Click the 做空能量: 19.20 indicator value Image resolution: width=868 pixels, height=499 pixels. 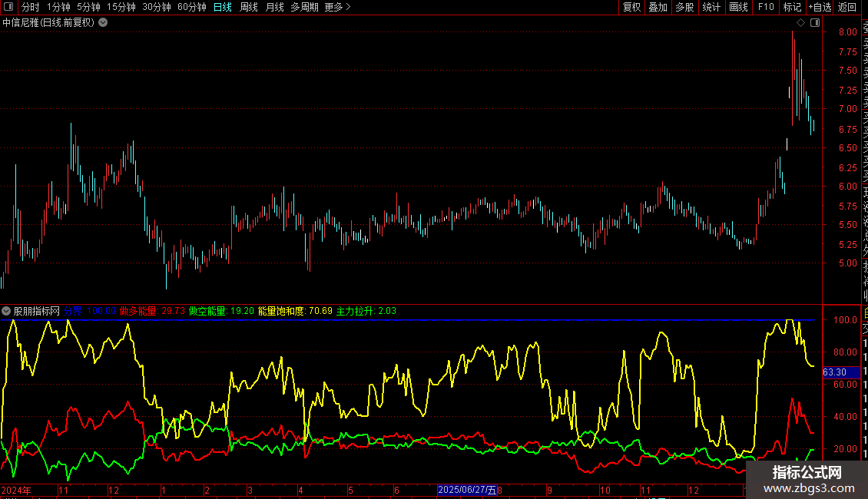(221, 311)
